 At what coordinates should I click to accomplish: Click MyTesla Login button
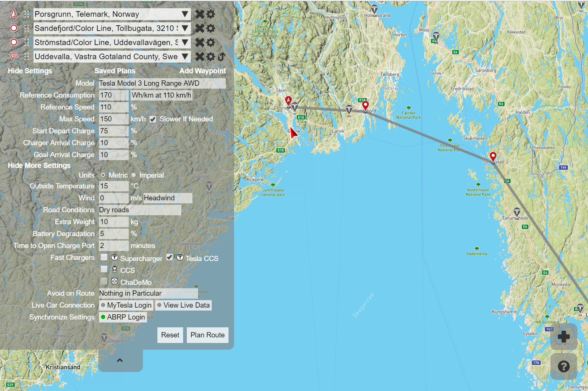[126, 305]
